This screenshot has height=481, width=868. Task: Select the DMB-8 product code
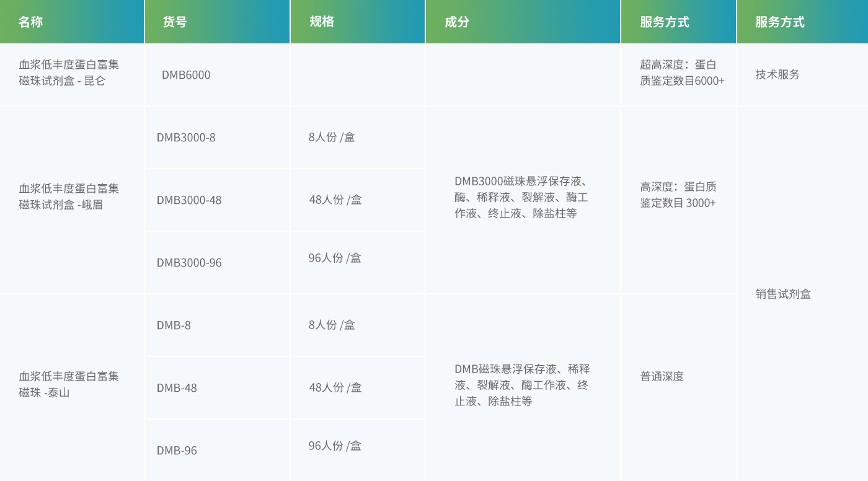tap(174, 325)
